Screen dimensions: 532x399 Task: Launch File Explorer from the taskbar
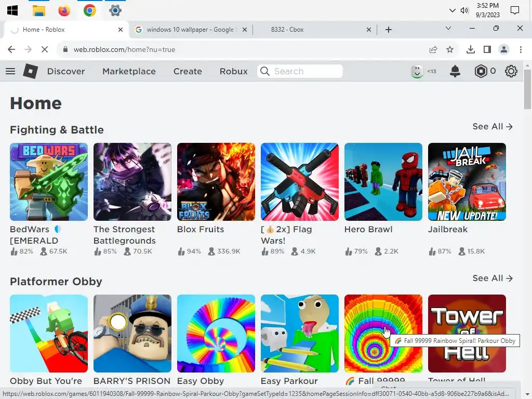pyautogui.click(x=38, y=10)
